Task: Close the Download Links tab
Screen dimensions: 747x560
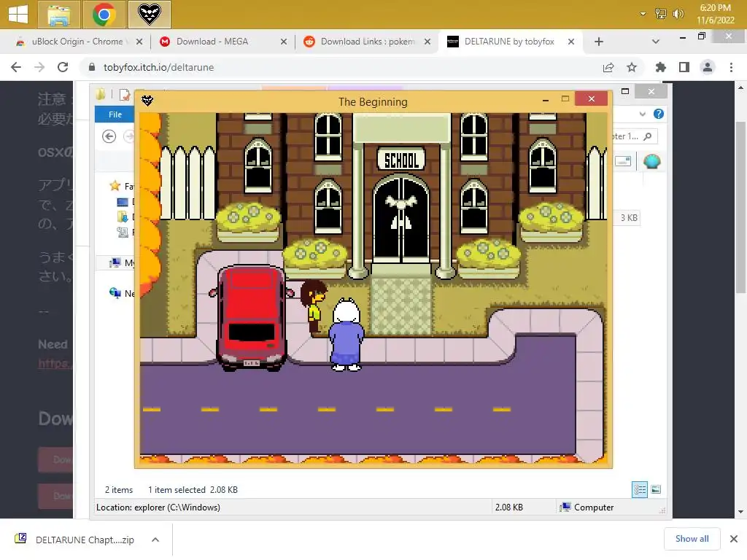Action: pos(427,42)
